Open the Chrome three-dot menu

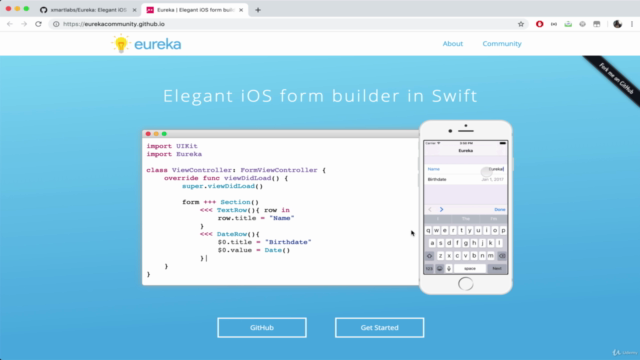coord(632,24)
